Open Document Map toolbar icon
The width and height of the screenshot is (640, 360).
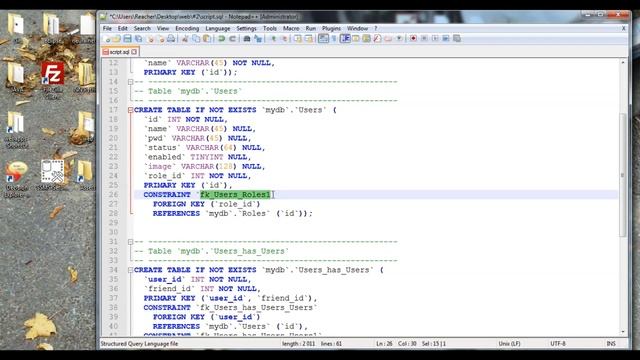tap(366, 38)
